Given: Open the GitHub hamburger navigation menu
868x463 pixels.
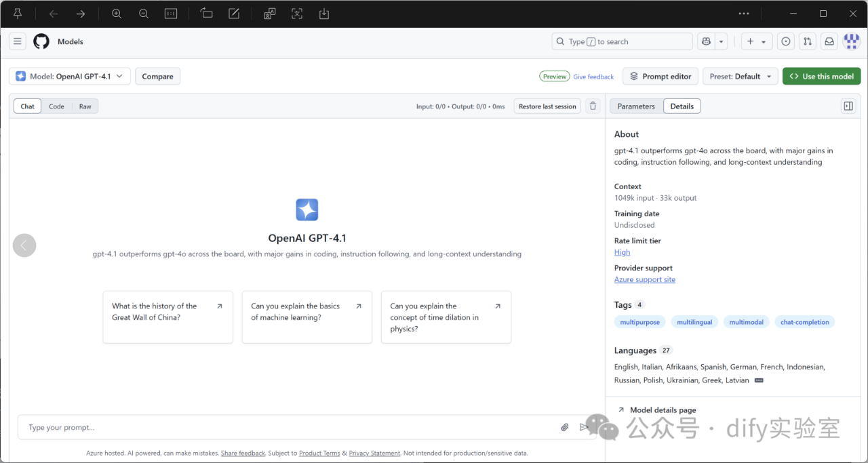Looking at the screenshot, I should tap(18, 41).
